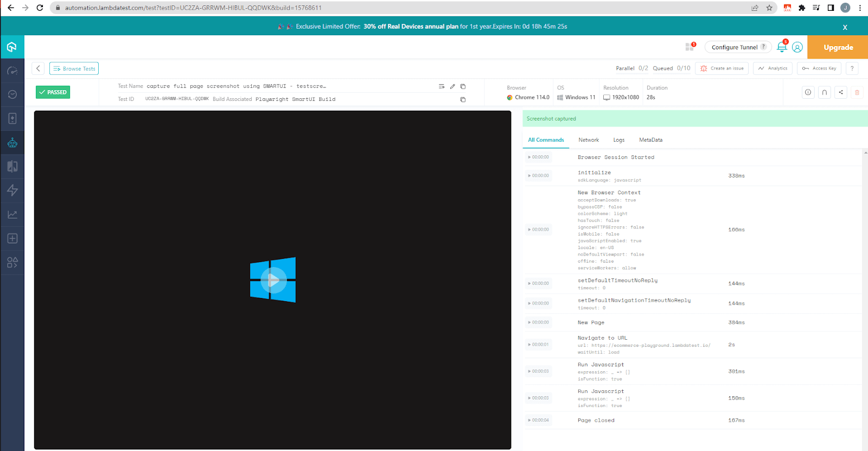The width and height of the screenshot is (868, 451).
Task: Open the user profile avatar icon
Action: 797,47
